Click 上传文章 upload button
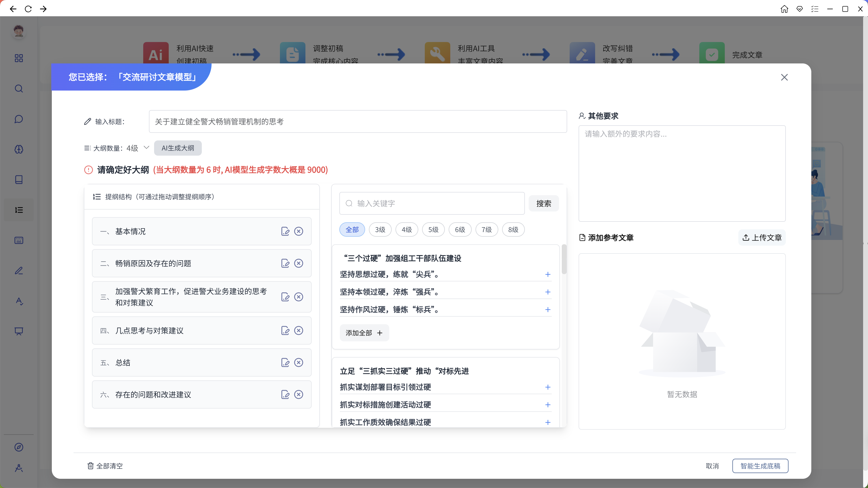868x488 pixels. tap(762, 238)
